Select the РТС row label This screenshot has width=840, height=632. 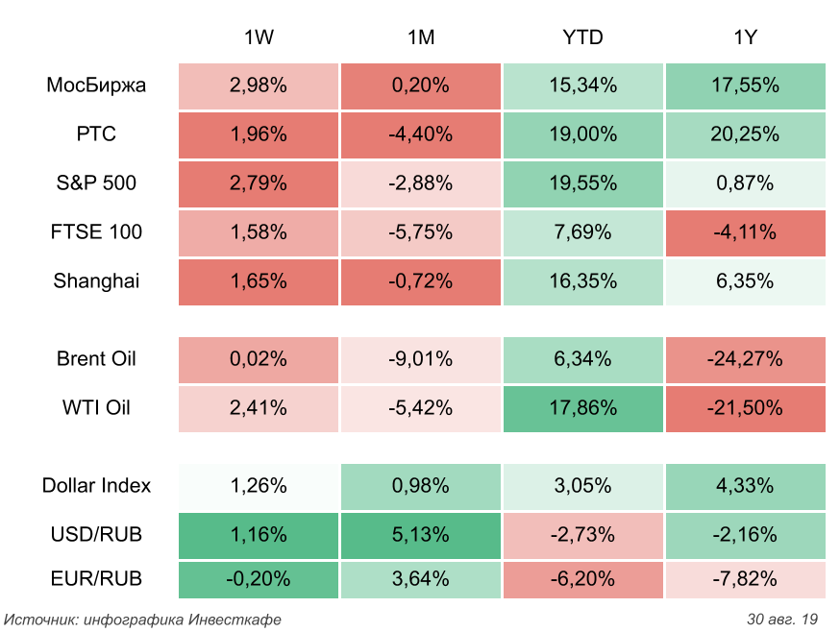pos(96,134)
